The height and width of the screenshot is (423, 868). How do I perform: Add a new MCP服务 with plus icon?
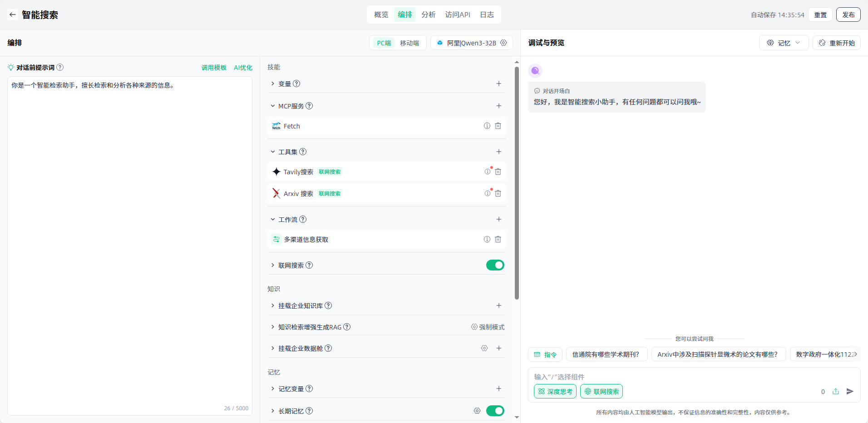pyautogui.click(x=498, y=106)
